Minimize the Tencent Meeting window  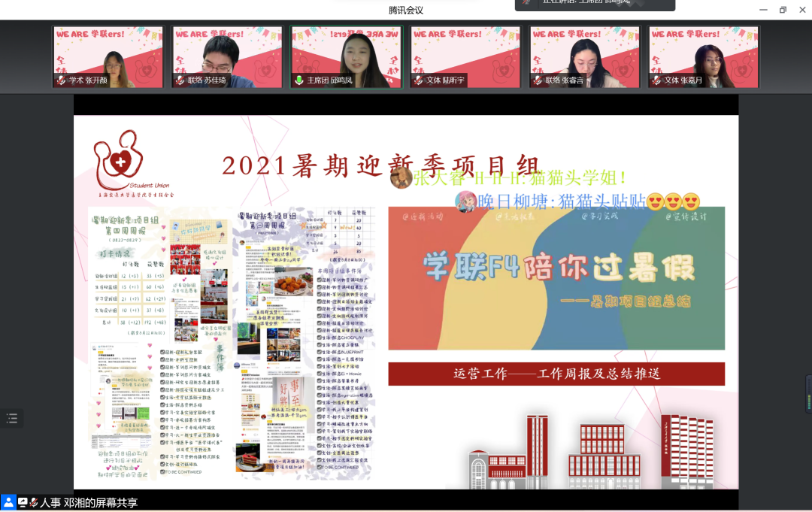(x=763, y=10)
